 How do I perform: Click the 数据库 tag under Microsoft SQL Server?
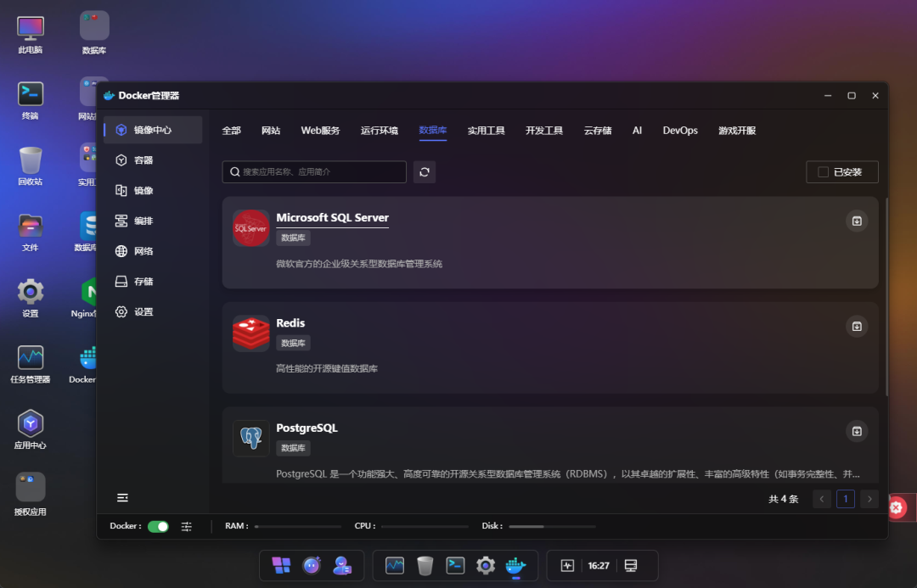tap(293, 238)
